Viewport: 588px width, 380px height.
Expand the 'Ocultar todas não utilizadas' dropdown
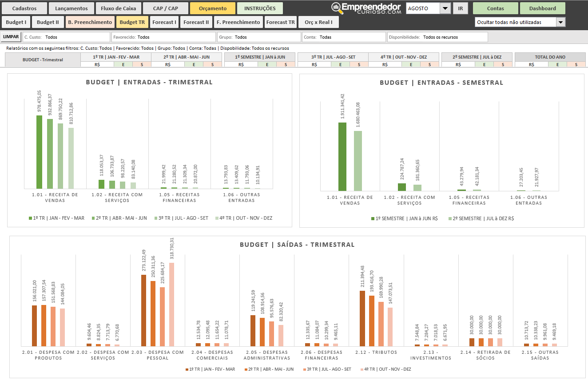pos(561,22)
